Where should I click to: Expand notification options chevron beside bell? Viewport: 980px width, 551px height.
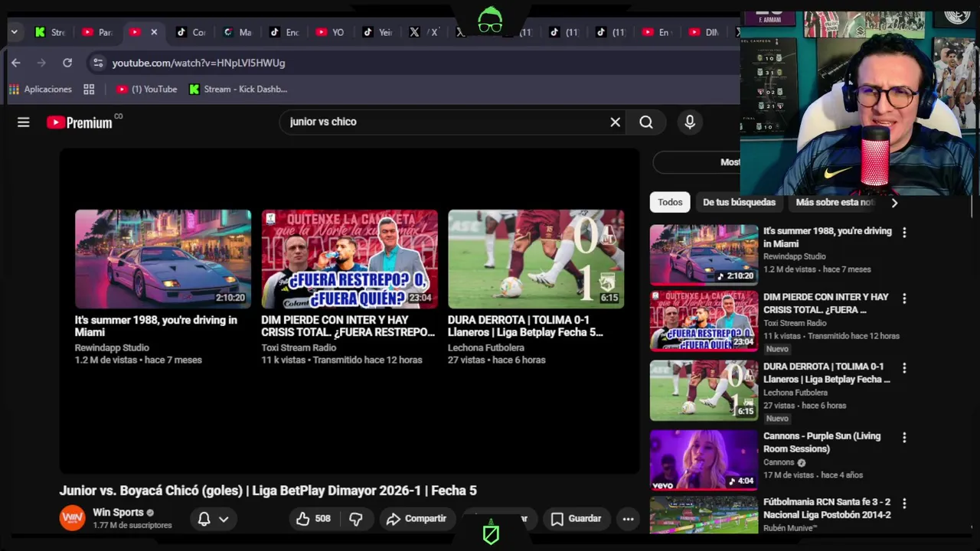(224, 519)
